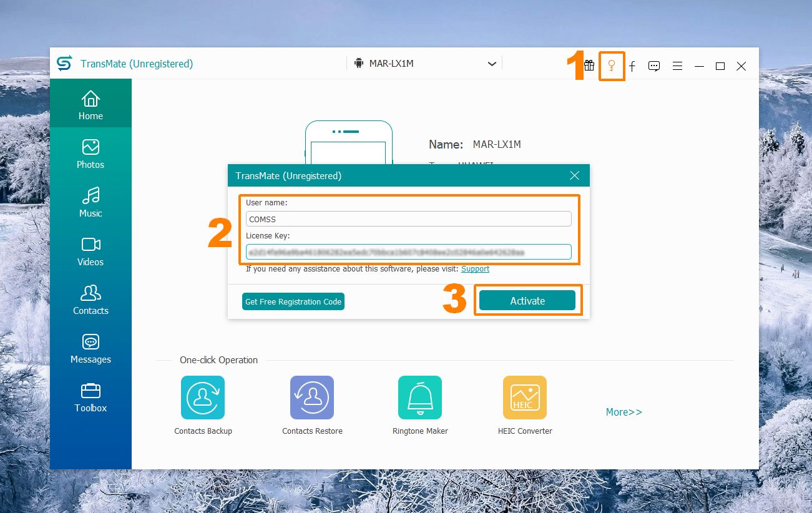The height and width of the screenshot is (513, 812).
Task: Focus the License Key field
Action: [x=409, y=252]
